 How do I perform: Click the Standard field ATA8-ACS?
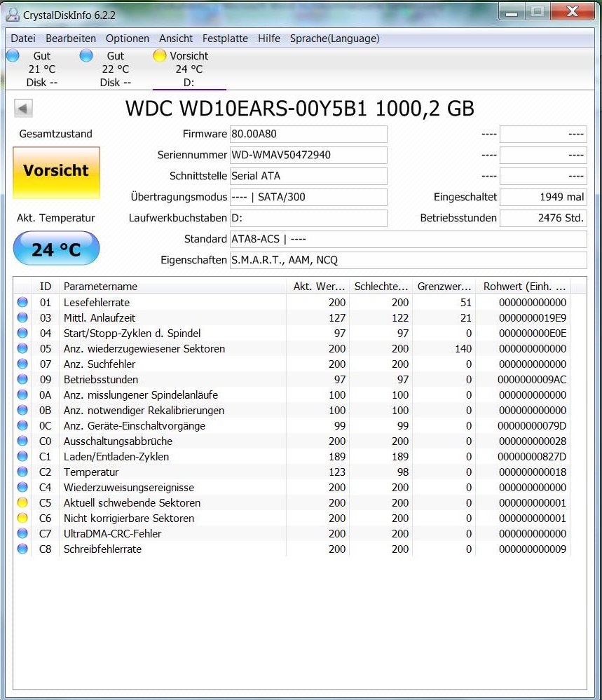point(408,239)
